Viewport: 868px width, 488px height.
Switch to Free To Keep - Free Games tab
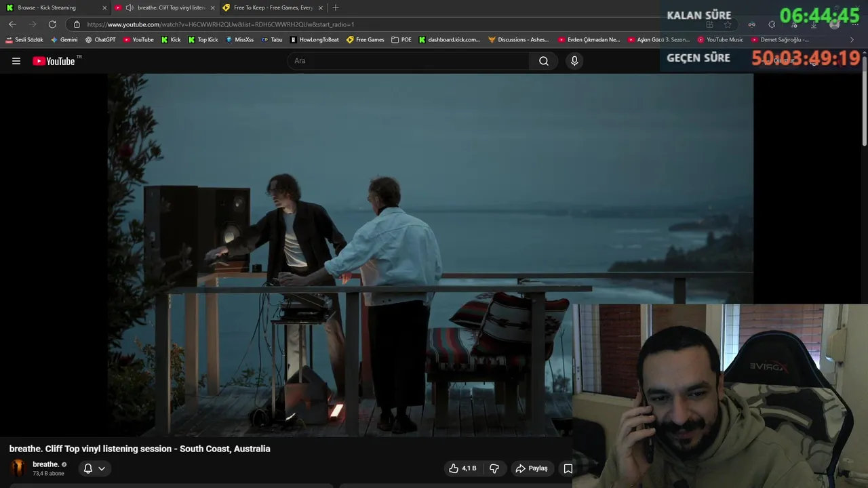coord(273,7)
